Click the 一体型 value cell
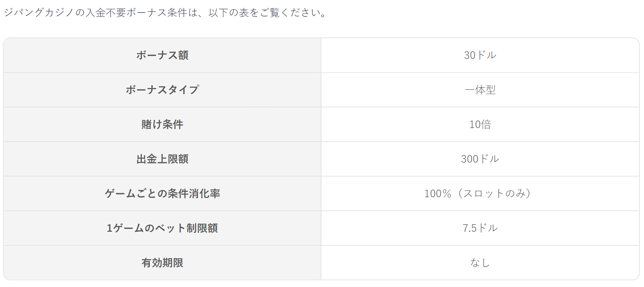 pos(480,90)
